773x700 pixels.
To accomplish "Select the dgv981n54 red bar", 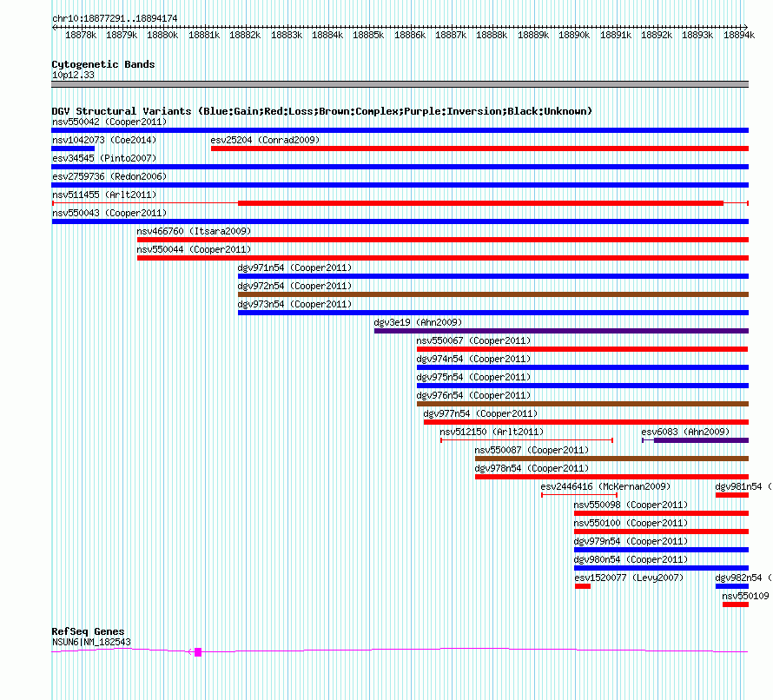I will 732,495.
